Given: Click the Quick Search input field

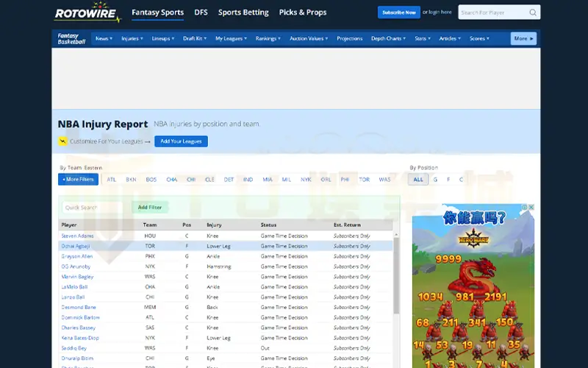Looking at the screenshot, I should tap(93, 208).
